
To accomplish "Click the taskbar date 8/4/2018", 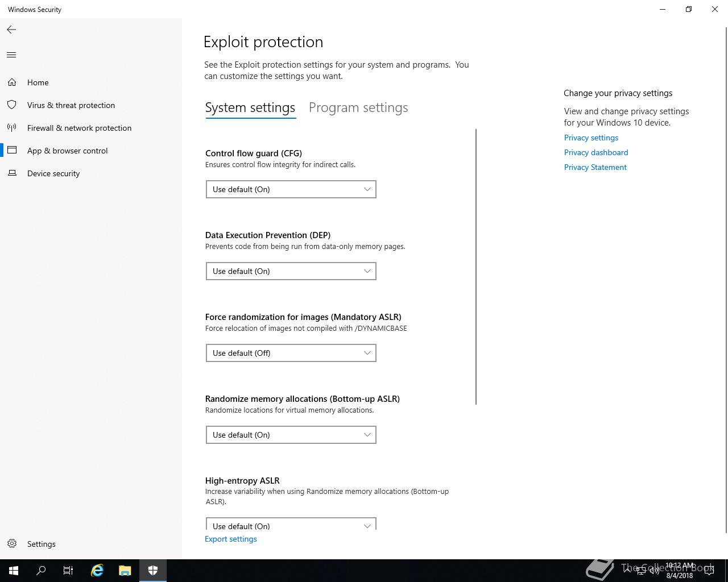I will click(x=680, y=576).
